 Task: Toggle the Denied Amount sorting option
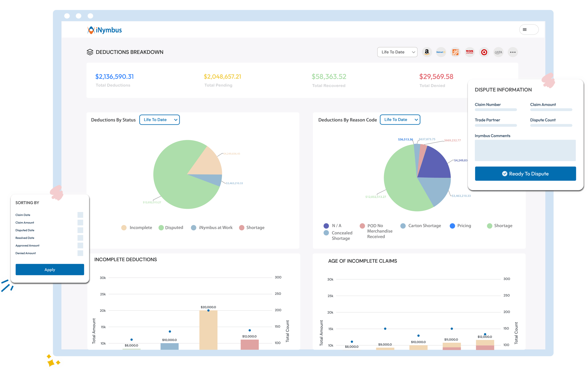[x=80, y=253]
